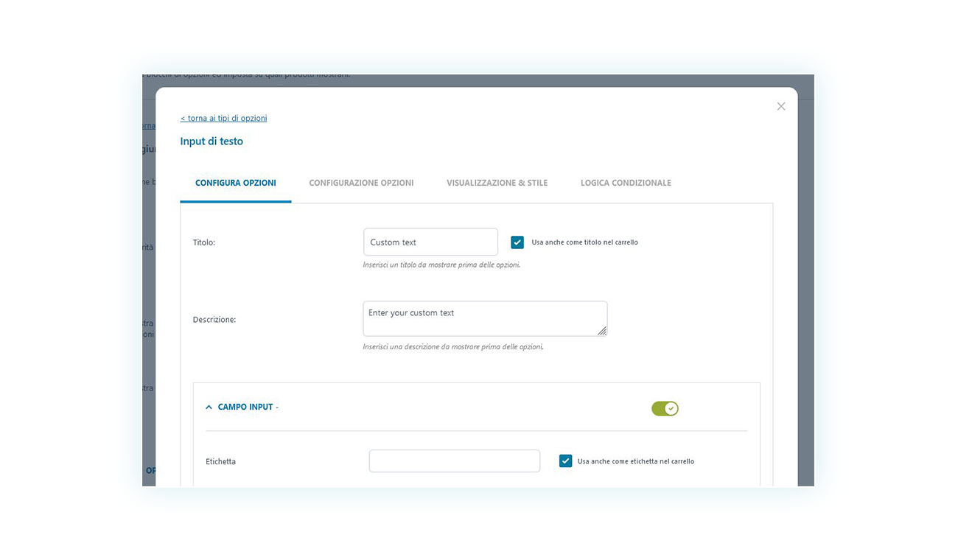Screen dimensions: 958x560
Task: Close the Input di testo modal
Action: [781, 106]
